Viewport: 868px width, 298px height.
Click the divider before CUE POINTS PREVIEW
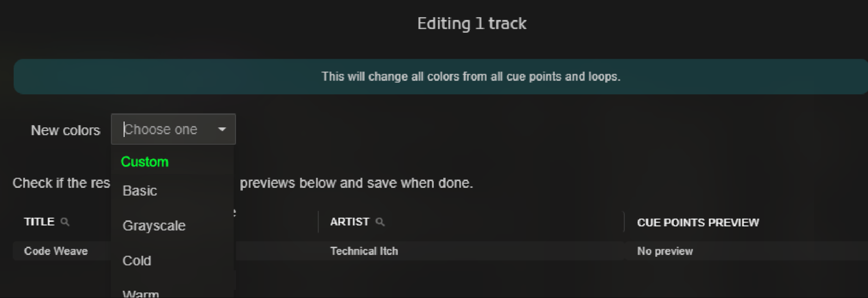(x=624, y=222)
